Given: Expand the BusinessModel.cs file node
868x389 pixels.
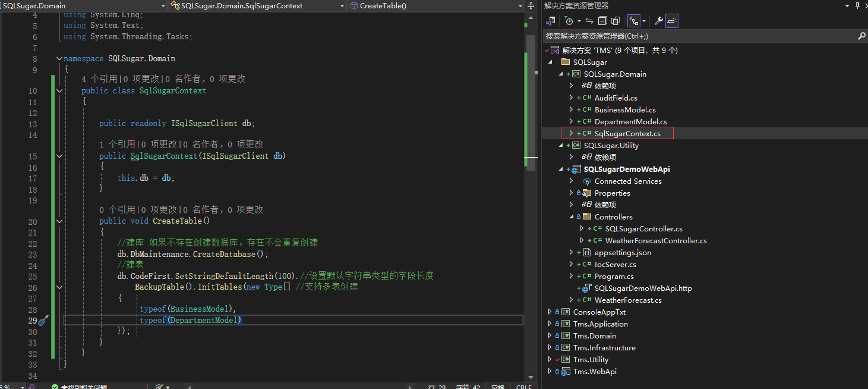Looking at the screenshot, I should pyautogui.click(x=571, y=110).
